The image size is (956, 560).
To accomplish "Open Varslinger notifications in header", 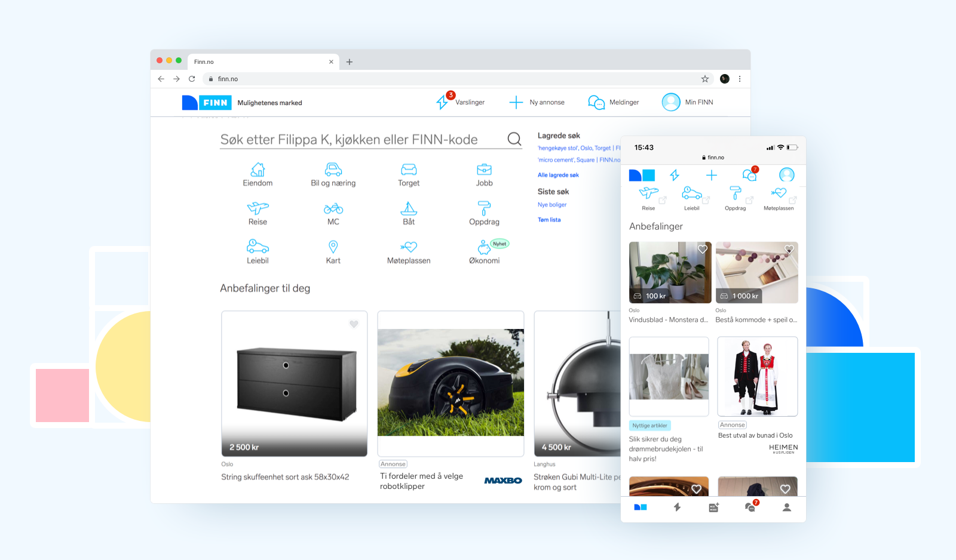I will [x=461, y=102].
